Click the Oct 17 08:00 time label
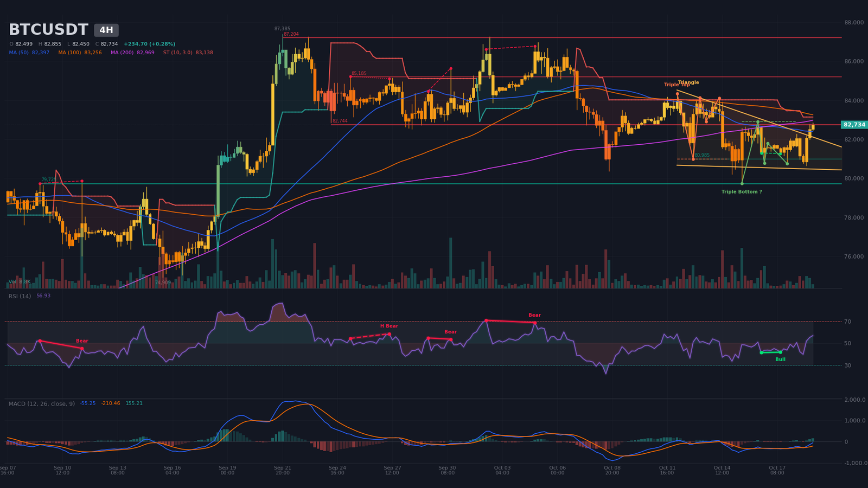 click(x=777, y=470)
